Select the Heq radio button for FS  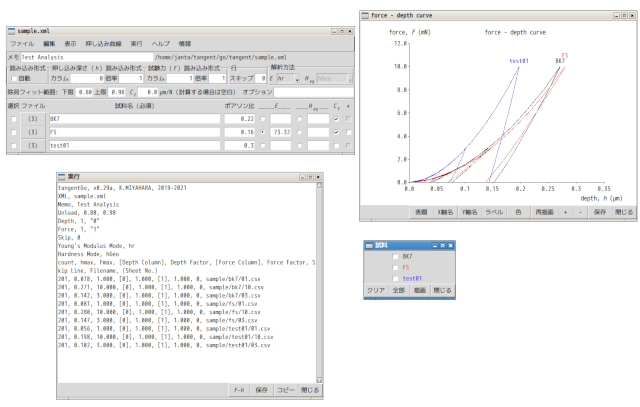pos(300,132)
